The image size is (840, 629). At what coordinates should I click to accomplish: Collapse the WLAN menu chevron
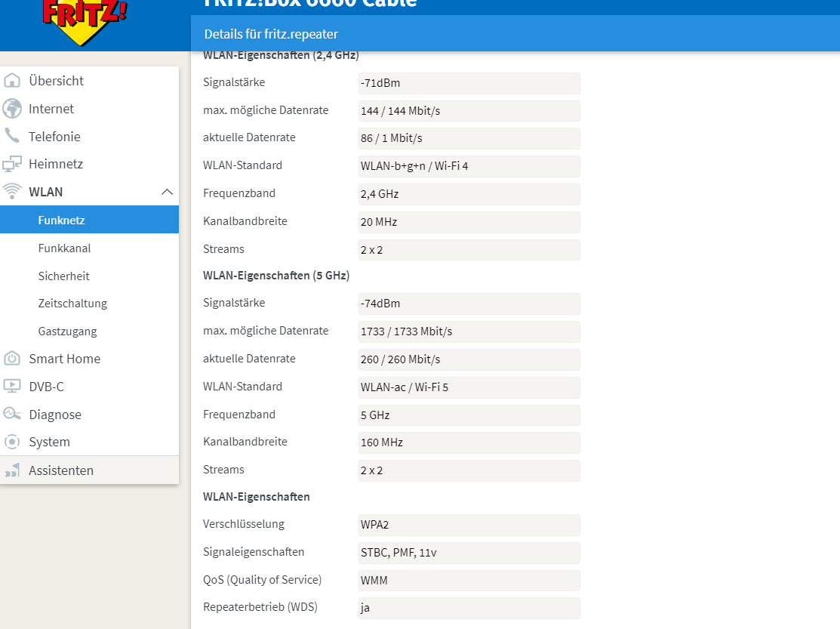tap(167, 192)
